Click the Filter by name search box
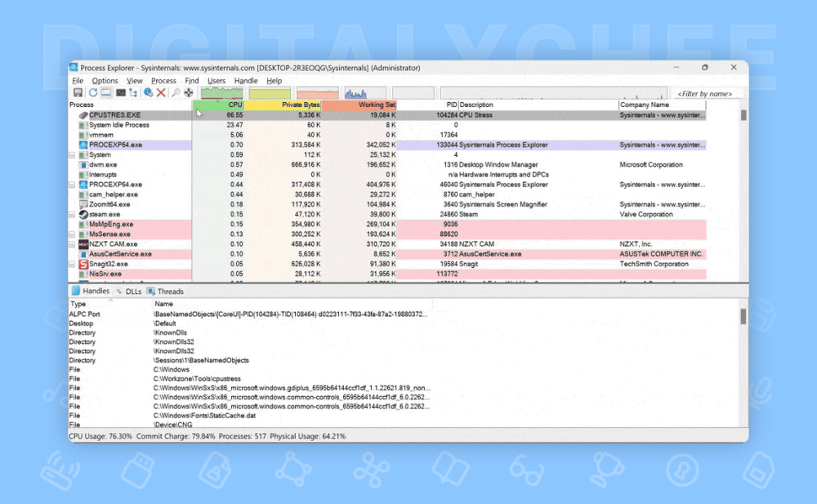Viewport: 817px width, 504px height. [705, 94]
